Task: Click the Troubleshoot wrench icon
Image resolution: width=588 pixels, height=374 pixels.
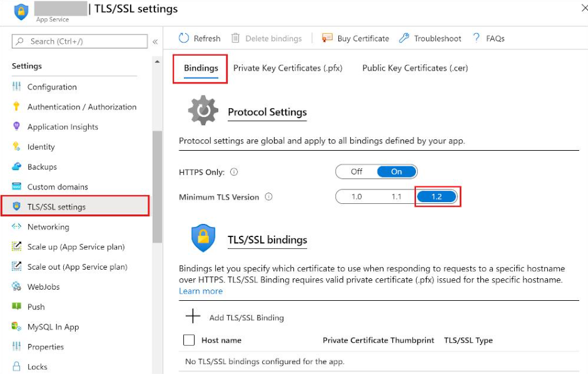Action: coord(404,38)
